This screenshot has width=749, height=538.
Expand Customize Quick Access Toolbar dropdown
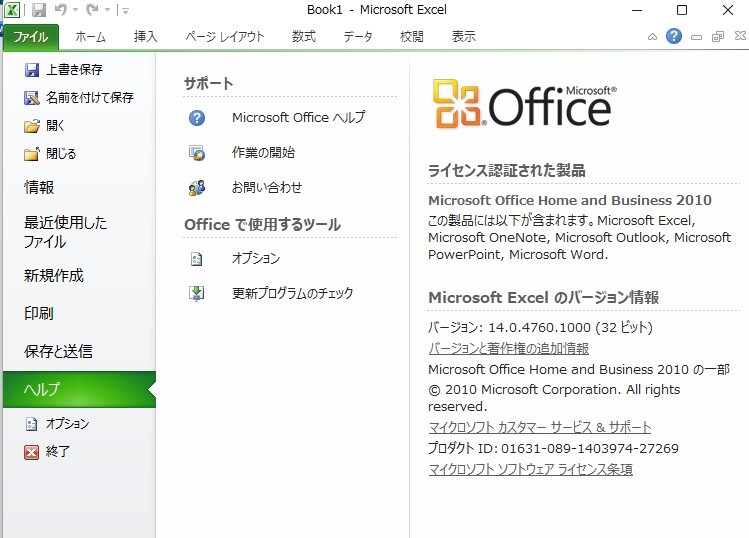[125, 11]
